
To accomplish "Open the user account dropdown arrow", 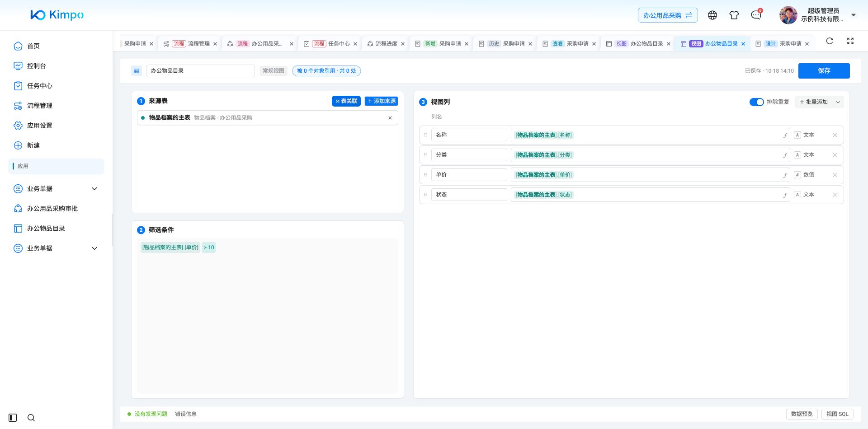I will coord(854,15).
